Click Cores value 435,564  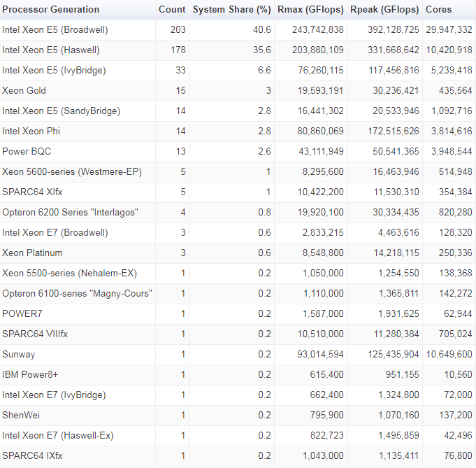coord(455,90)
